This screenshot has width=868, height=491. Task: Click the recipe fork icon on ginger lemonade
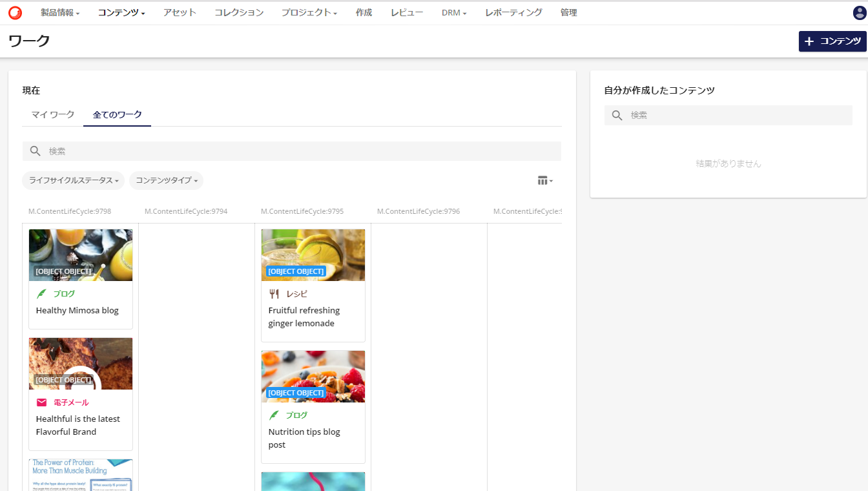(274, 294)
